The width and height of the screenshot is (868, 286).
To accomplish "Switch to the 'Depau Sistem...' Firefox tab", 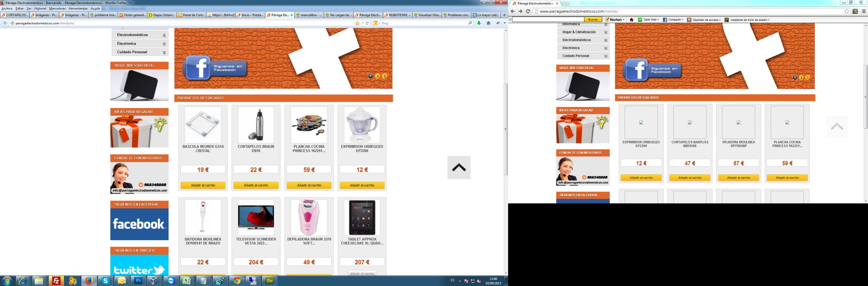I will tap(162, 15).
